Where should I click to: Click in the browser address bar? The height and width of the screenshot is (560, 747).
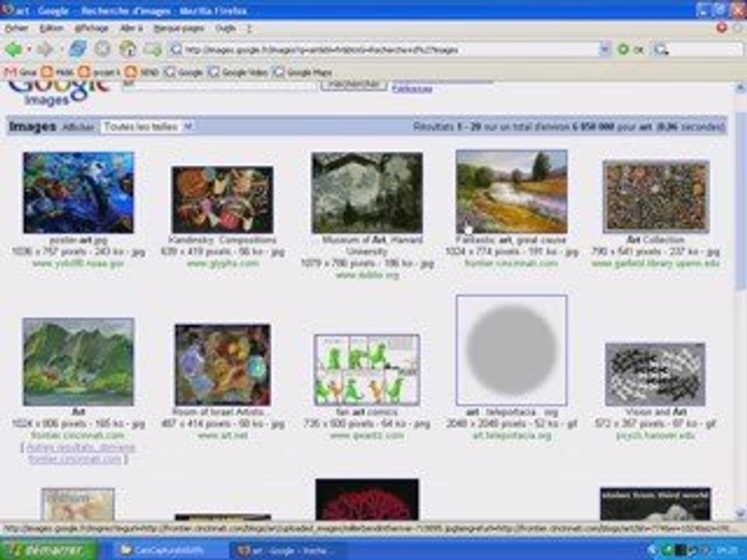(x=386, y=50)
